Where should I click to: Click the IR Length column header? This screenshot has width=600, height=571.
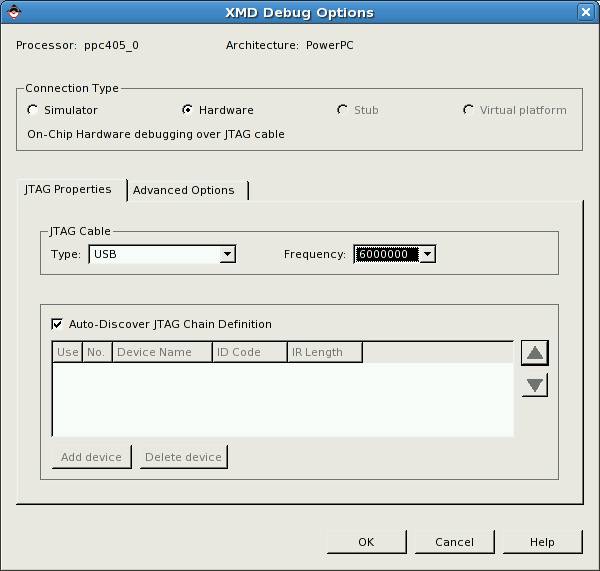(x=324, y=352)
